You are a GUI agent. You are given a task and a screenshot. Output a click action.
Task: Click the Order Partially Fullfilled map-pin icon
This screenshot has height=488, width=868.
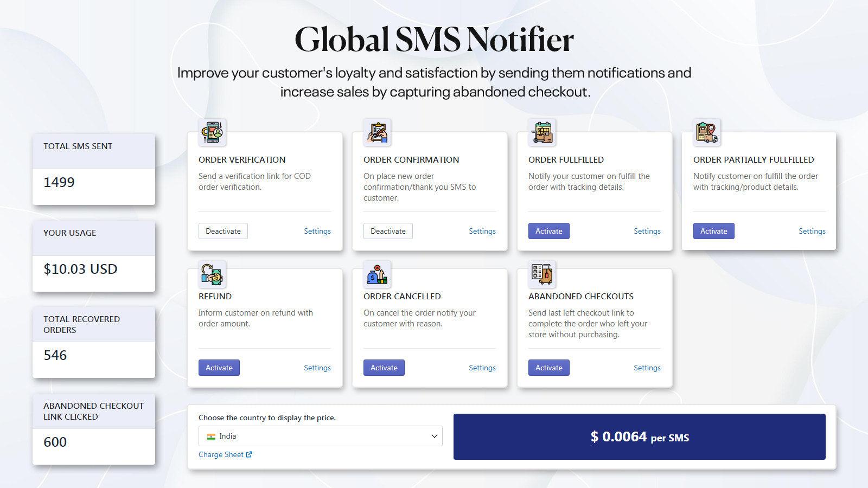point(707,132)
